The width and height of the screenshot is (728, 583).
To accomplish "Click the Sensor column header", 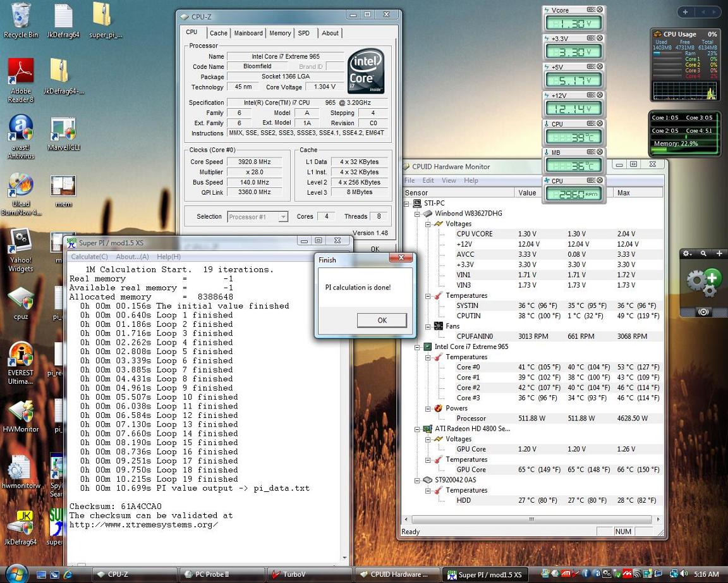I will 458,193.
